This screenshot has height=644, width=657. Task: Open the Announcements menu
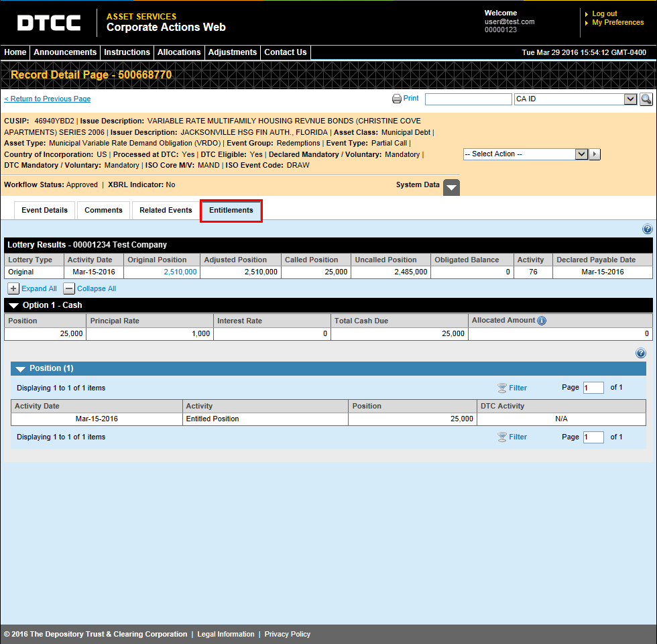[64, 52]
